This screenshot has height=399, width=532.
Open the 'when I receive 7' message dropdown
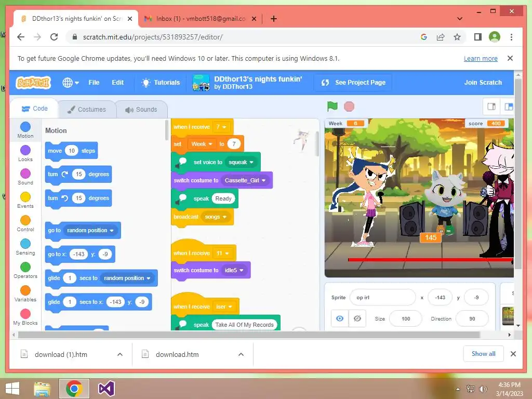click(221, 127)
